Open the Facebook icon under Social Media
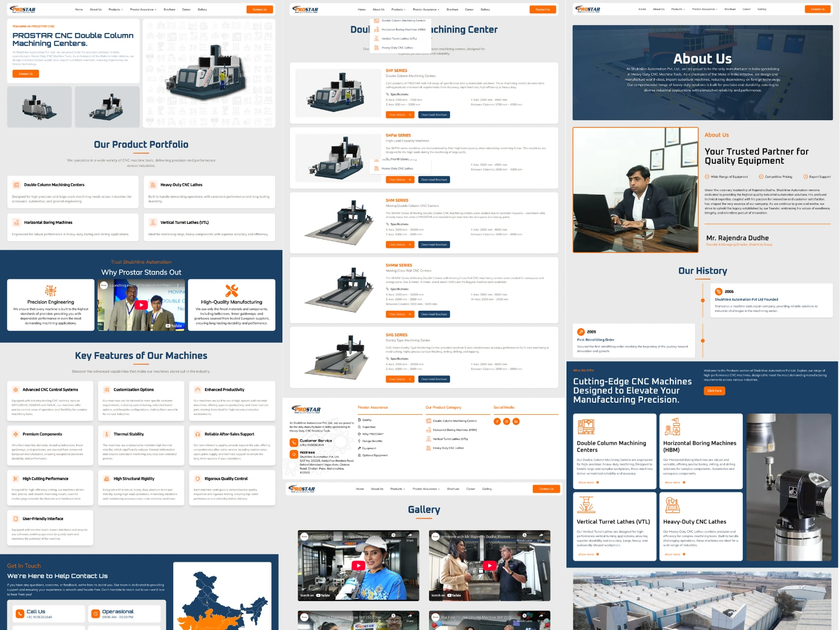Viewport: 840px width, 630px height. tap(497, 422)
